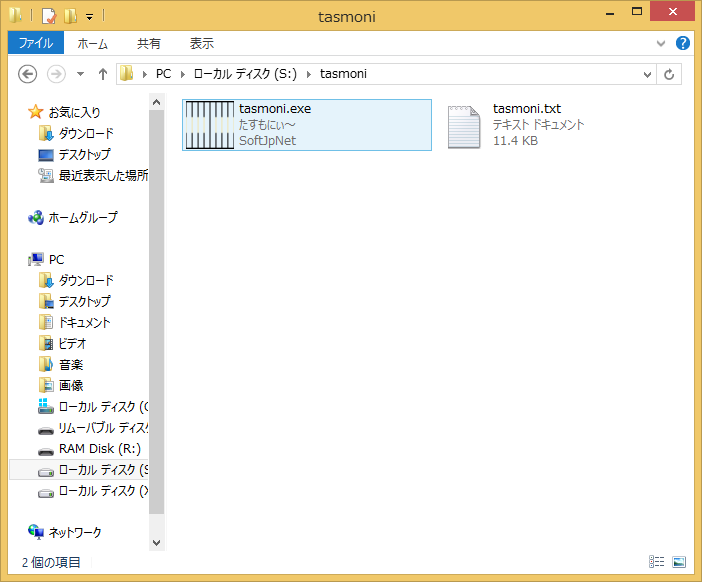Click the お気に入り star icon
The image size is (702, 582).
35,111
